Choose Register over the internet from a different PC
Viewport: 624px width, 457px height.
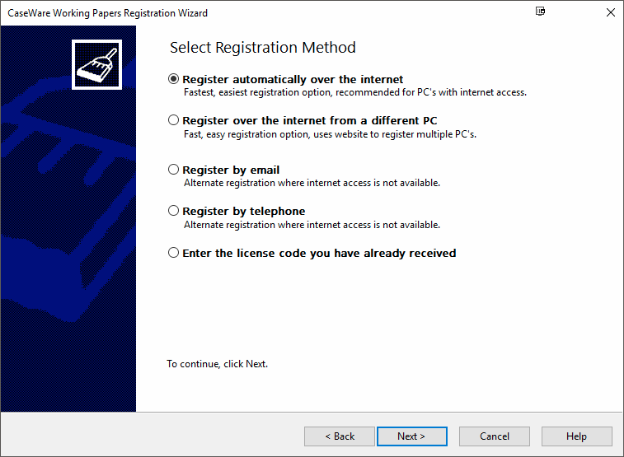point(302,120)
